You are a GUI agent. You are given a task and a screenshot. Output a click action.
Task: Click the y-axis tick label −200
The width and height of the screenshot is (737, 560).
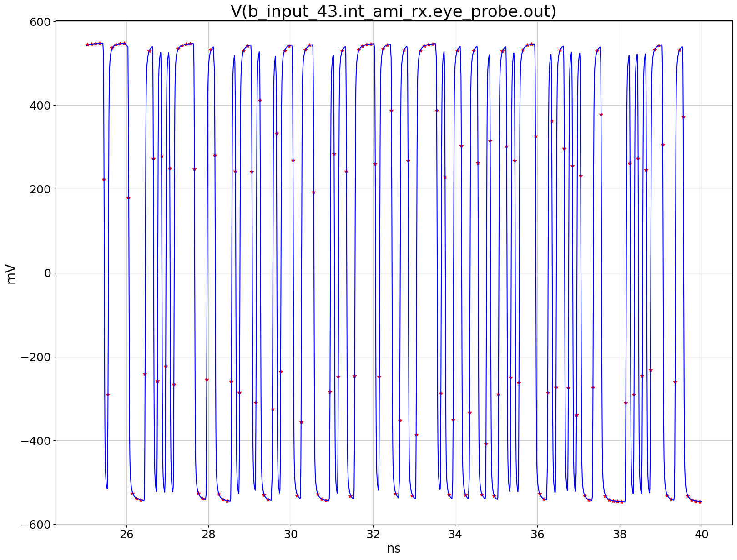36,357
